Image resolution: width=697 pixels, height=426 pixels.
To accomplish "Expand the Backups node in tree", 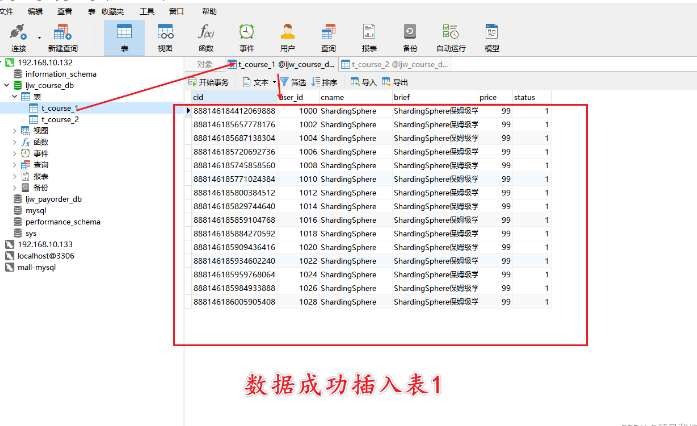I will tap(14, 188).
